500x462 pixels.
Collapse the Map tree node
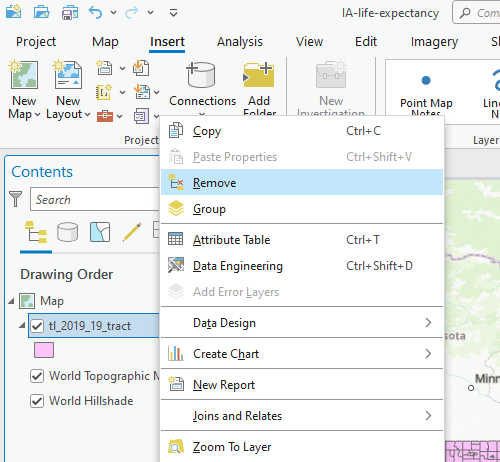click(12, 301)
